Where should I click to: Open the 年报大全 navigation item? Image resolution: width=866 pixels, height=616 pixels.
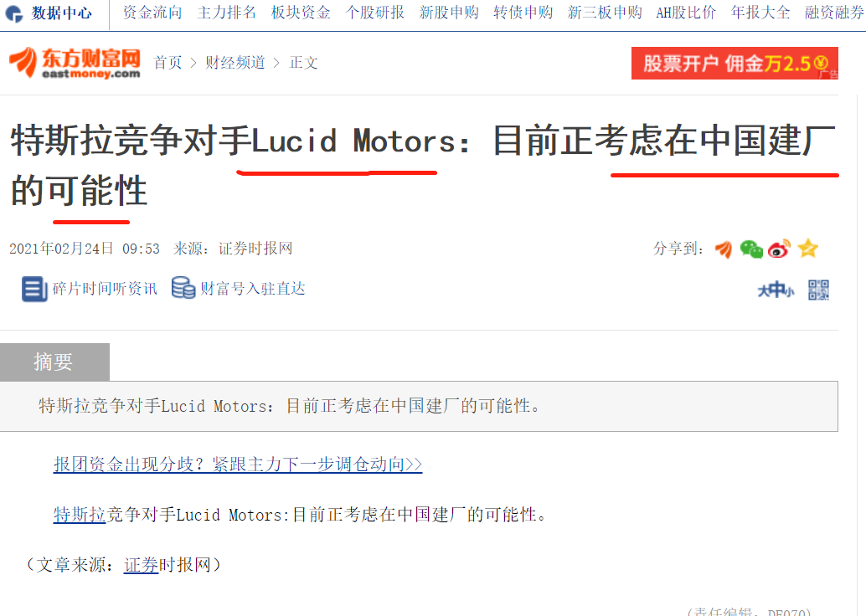pos(760,13)
